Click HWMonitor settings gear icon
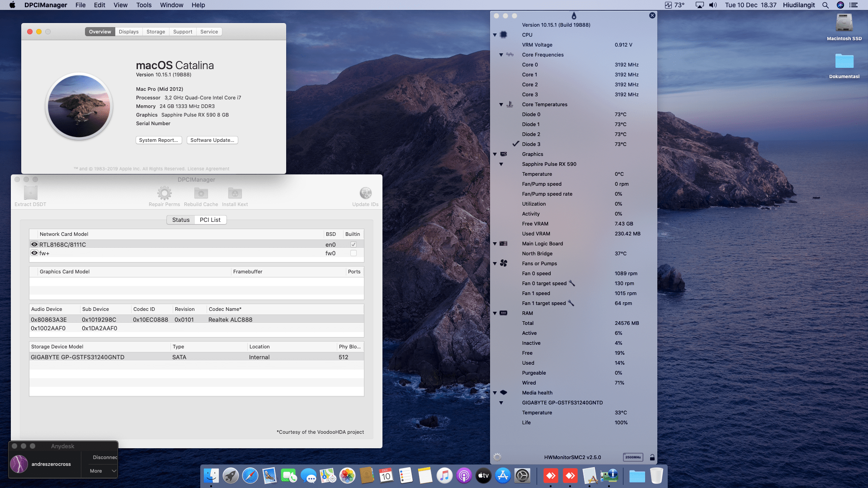 click(497, 457)
